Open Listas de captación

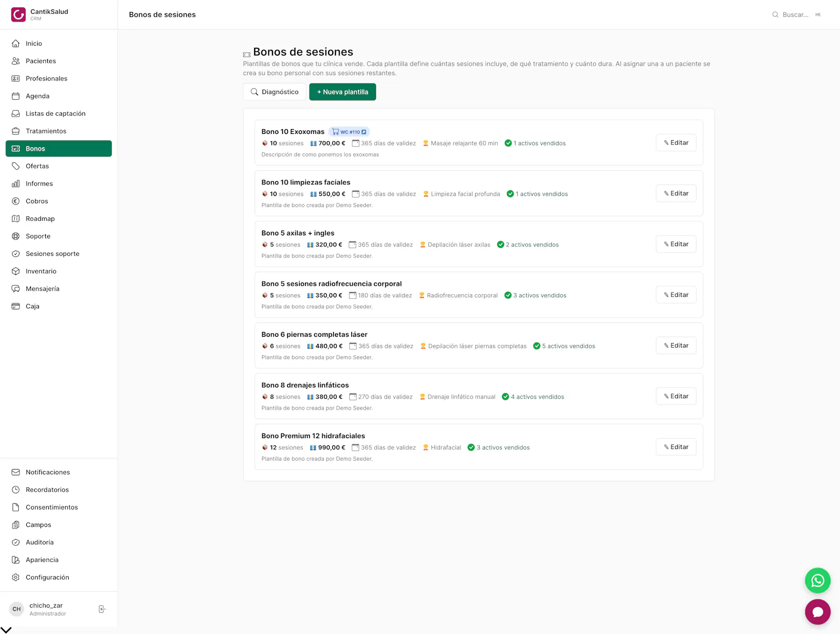(59, 113)
